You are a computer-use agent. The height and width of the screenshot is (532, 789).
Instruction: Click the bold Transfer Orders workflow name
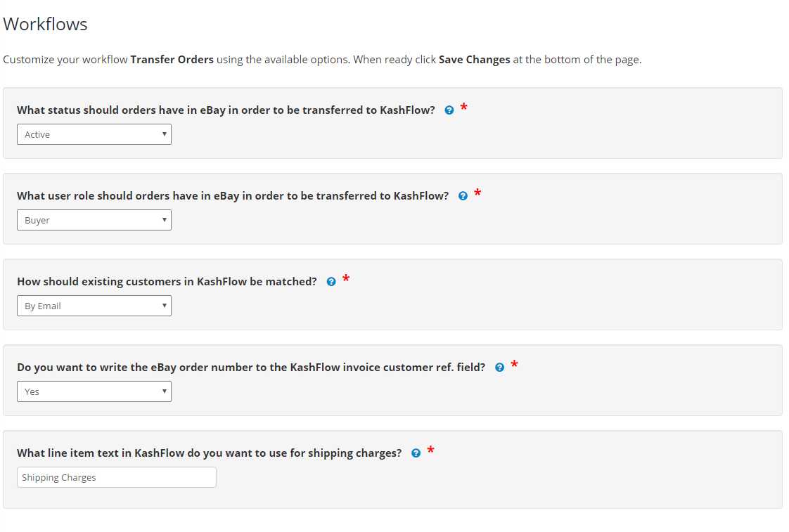tap(172, 60)
